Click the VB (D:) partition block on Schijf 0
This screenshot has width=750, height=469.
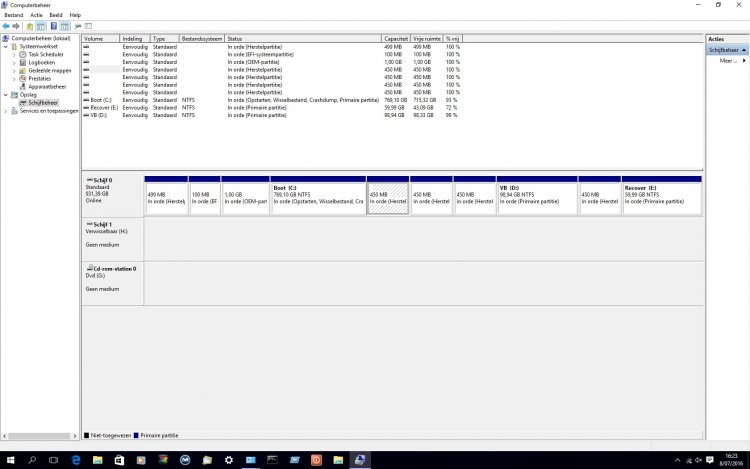pyautogui.click(x=537, y=195)
